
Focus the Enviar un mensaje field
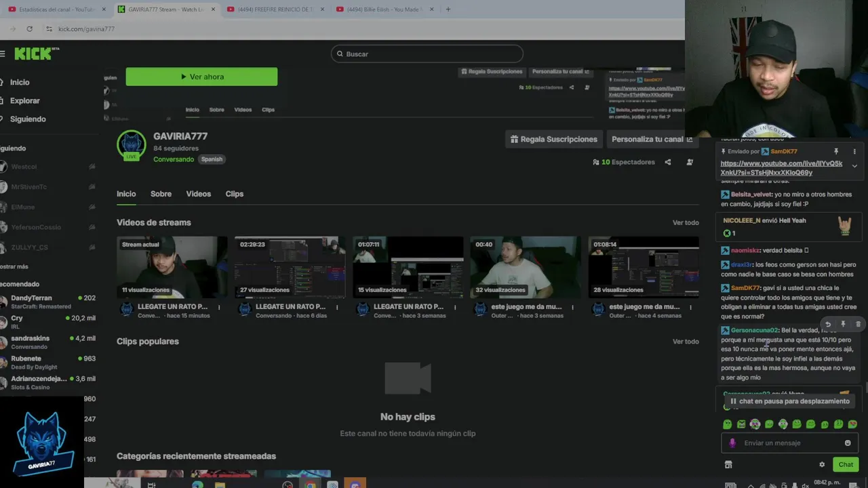(789, 443)
